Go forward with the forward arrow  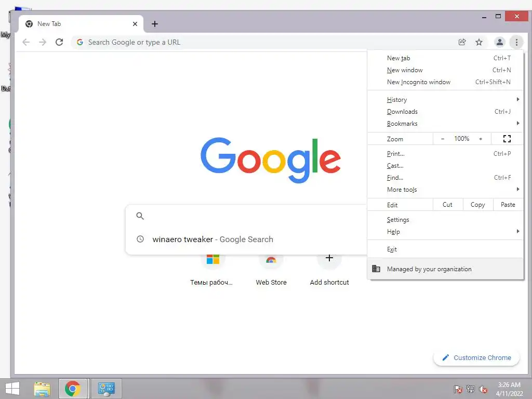pos(43,42)
